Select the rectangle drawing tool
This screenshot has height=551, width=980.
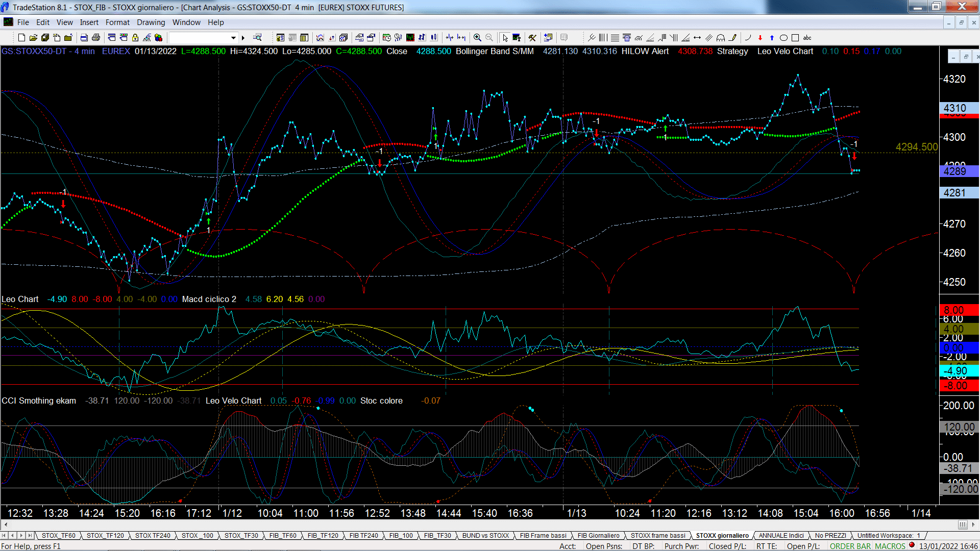coord(795,37)
